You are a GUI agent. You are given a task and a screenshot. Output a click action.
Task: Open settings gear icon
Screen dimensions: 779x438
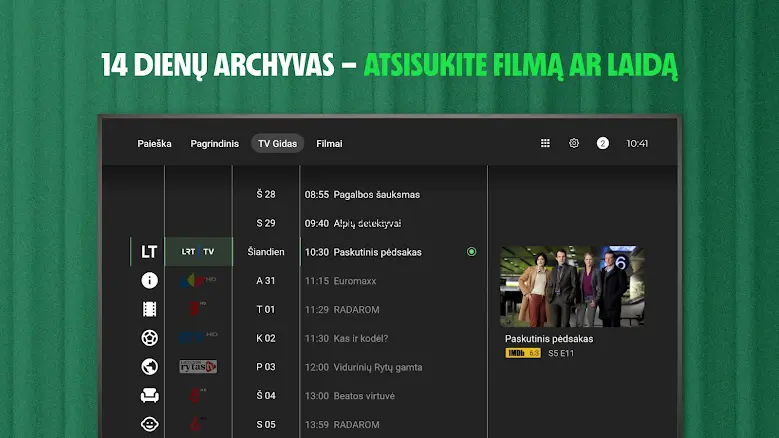574,143
